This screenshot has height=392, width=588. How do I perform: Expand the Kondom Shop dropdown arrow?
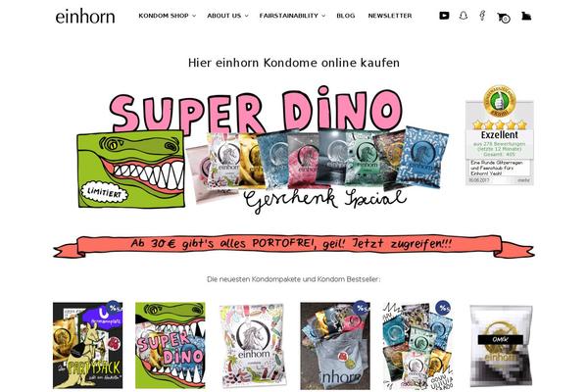[194, 16]
